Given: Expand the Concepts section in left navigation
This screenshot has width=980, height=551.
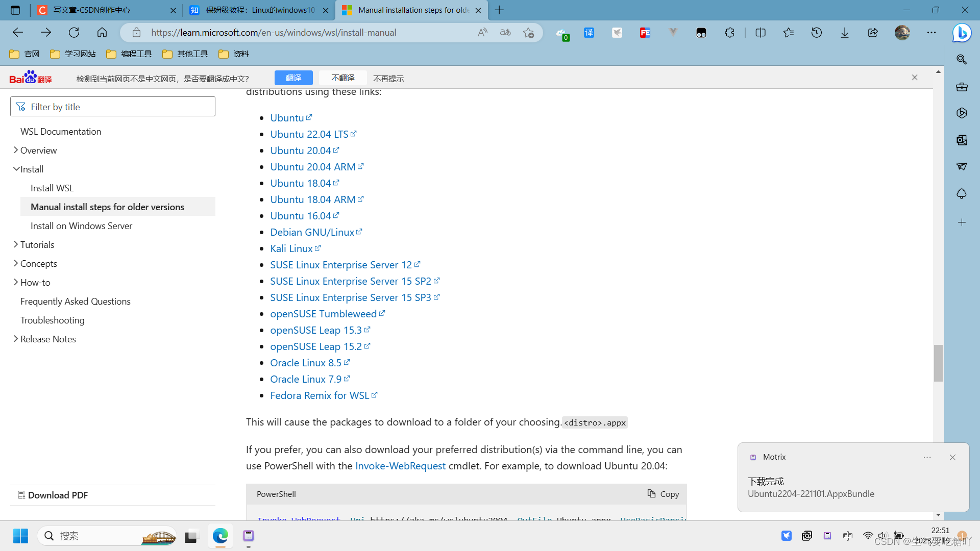Looking at the screenshot, I should tap(16, 263).
